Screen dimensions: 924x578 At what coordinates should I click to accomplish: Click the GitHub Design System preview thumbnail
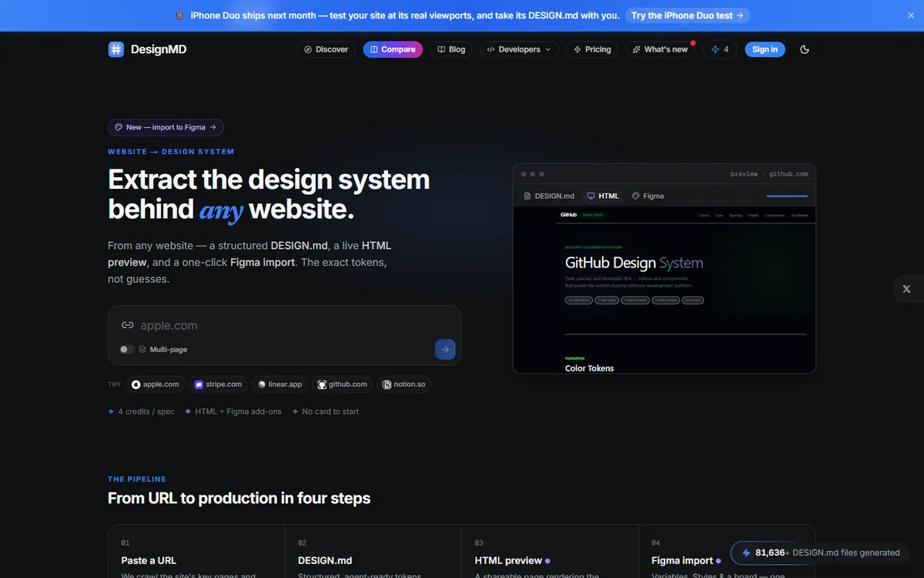point(665,290)
